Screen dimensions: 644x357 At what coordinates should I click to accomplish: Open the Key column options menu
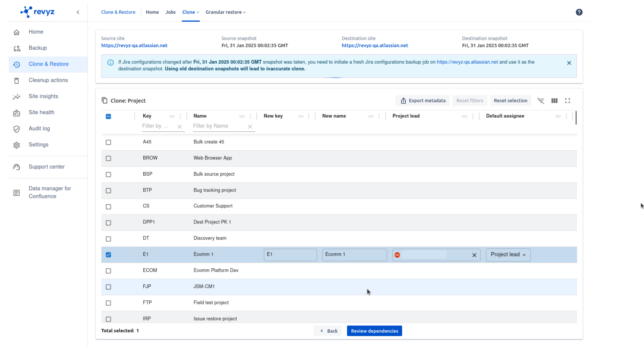pyautogui.click(x=180, y=116)
